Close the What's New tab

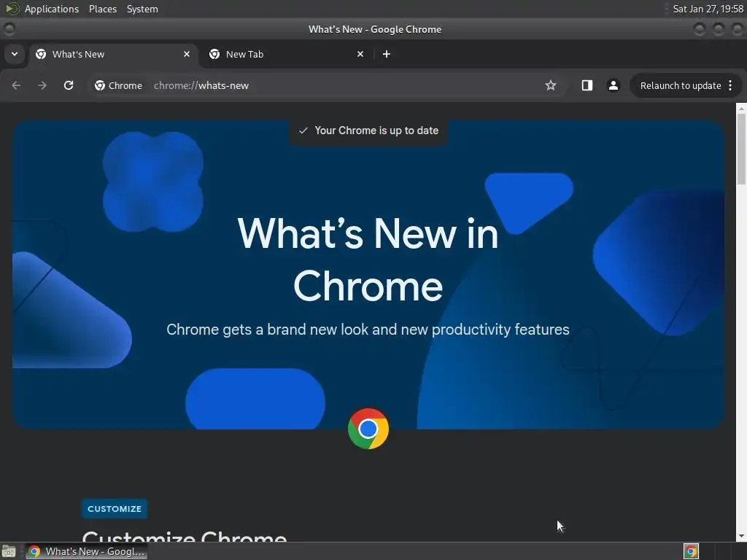187,54
